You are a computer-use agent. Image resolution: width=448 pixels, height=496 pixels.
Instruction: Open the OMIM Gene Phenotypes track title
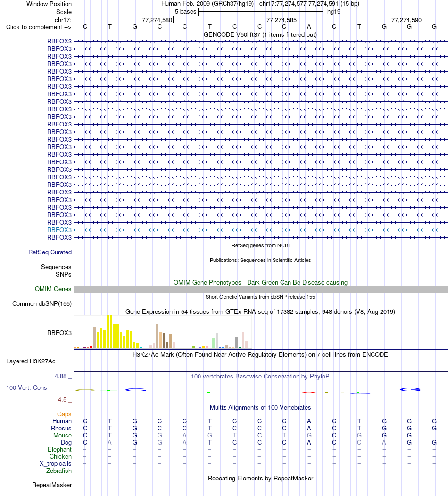click(260, 283)
